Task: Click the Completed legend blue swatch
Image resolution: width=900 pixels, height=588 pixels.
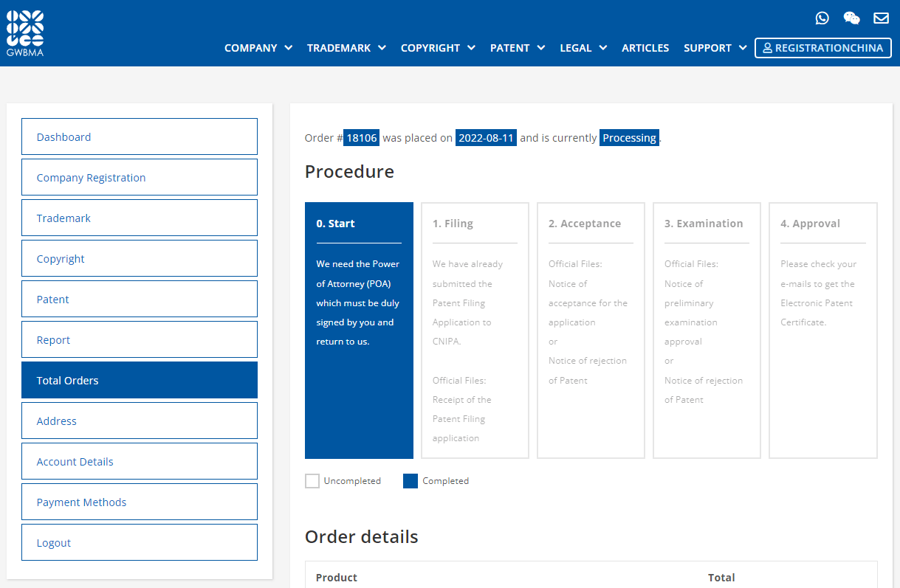Action: pos(411,481)
